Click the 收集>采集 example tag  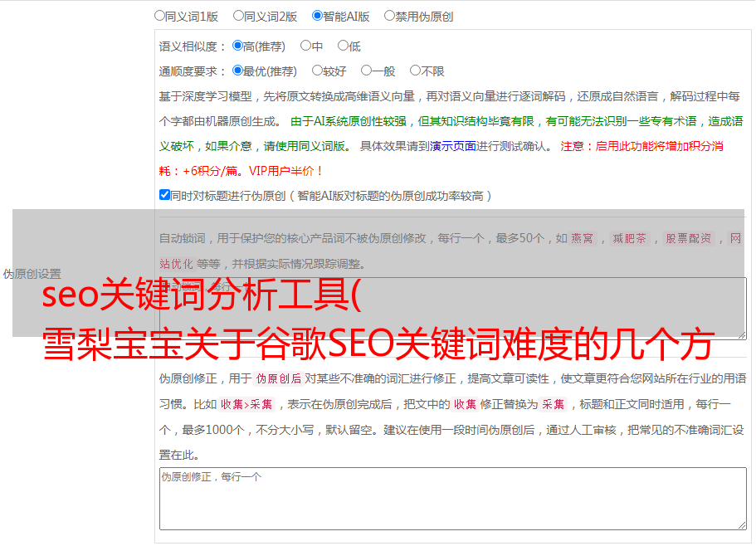pos(246,404)
